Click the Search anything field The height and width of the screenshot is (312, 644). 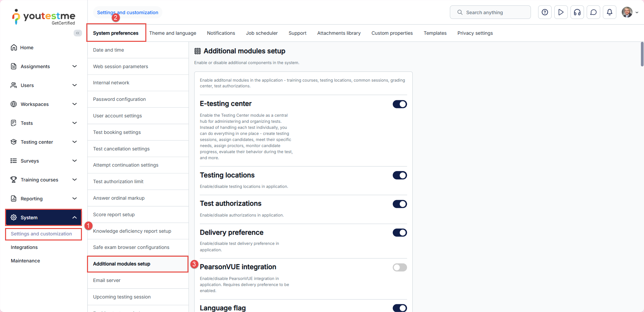[490, 12]
